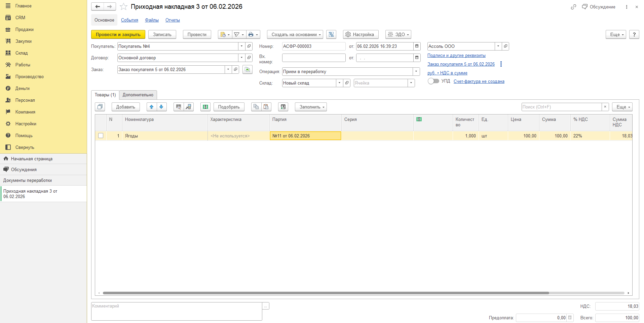Switch to the Дополнительно tab

coord(138,95)
